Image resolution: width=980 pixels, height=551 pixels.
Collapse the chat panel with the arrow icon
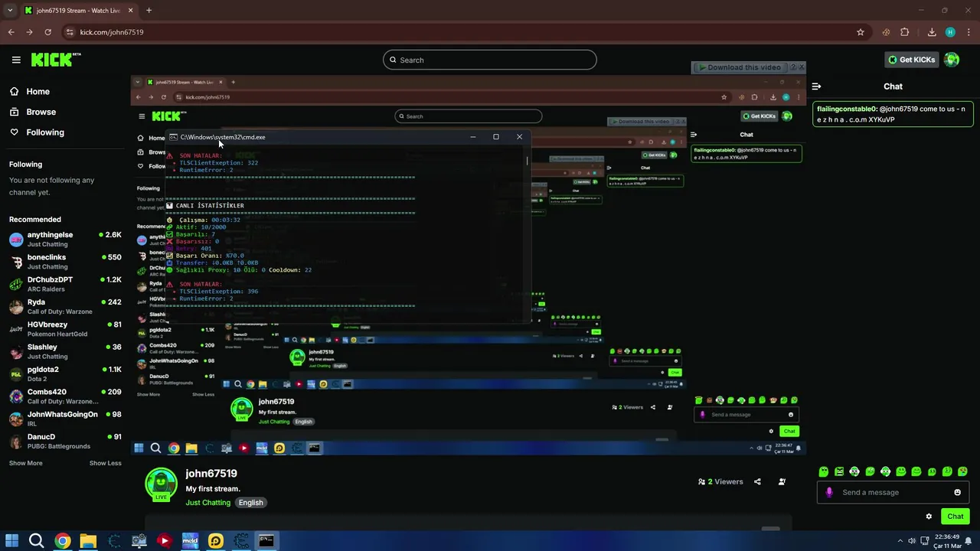pyautogui.click(x=816, y=86)
